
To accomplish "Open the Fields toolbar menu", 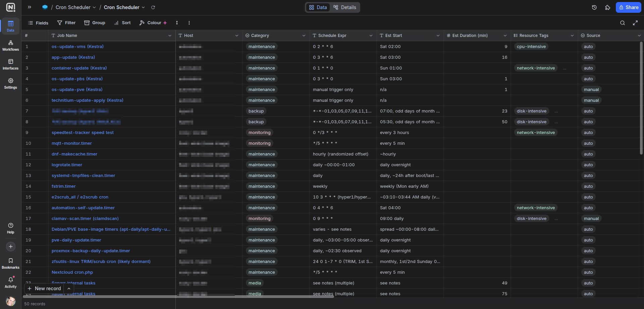I will (x=38, y=23).
